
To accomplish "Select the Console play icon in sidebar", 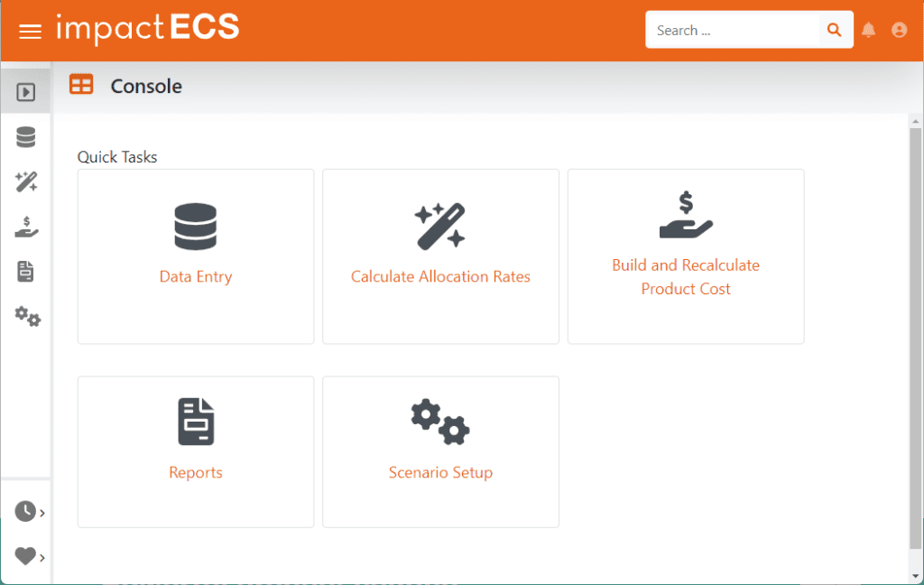I will tap(26, 92).
